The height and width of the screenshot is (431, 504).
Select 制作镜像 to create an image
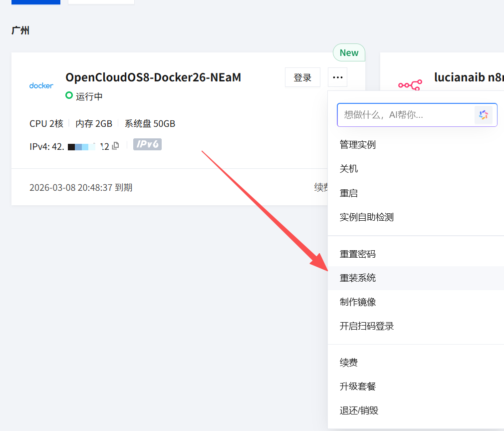(x=357, y=302)
